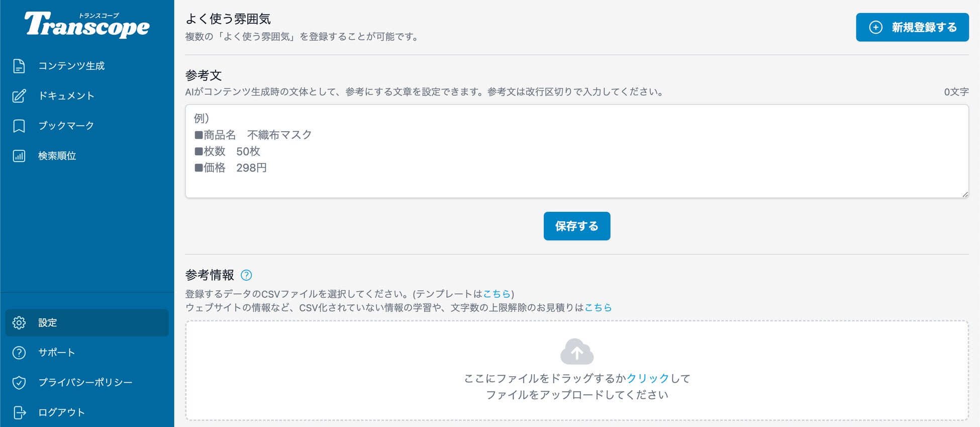Click the ドキュメント edit pencil icon
Viewport: 980px width, 427px height.
click(x=19, y=96)
